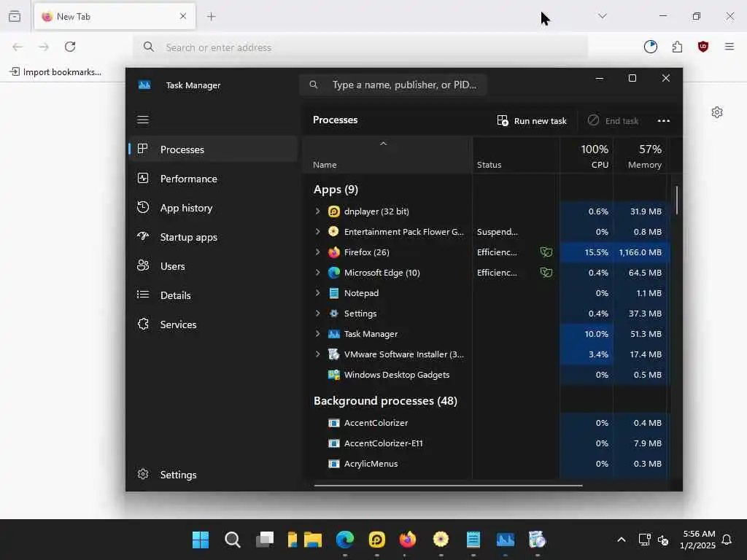747x560 pixels.
Task: Click the Task Manager vertical scrollbar
Action: click(676, 200)
